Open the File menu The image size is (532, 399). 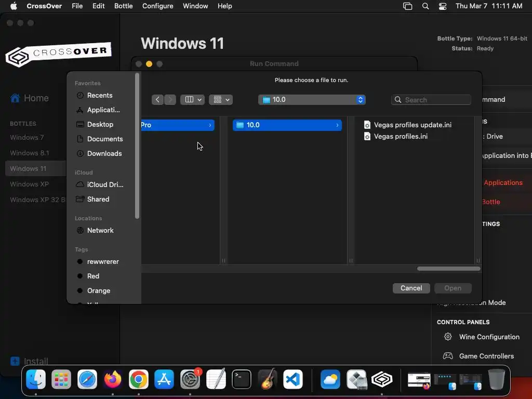point(77,6)
